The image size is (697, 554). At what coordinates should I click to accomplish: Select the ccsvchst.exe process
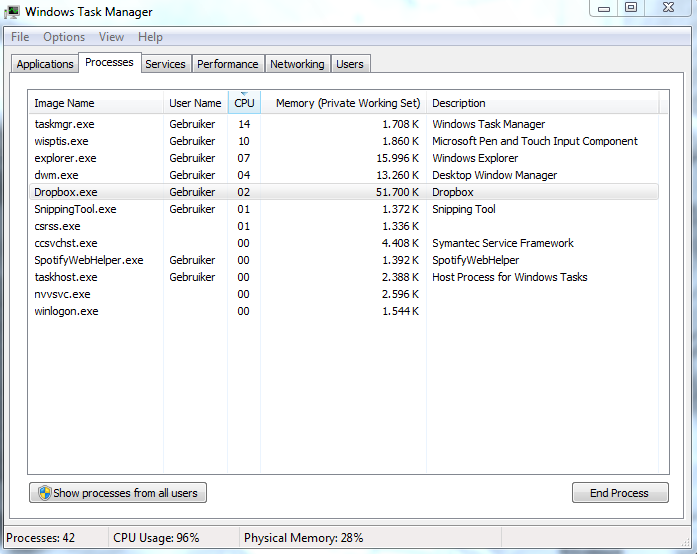coord(344,243)
